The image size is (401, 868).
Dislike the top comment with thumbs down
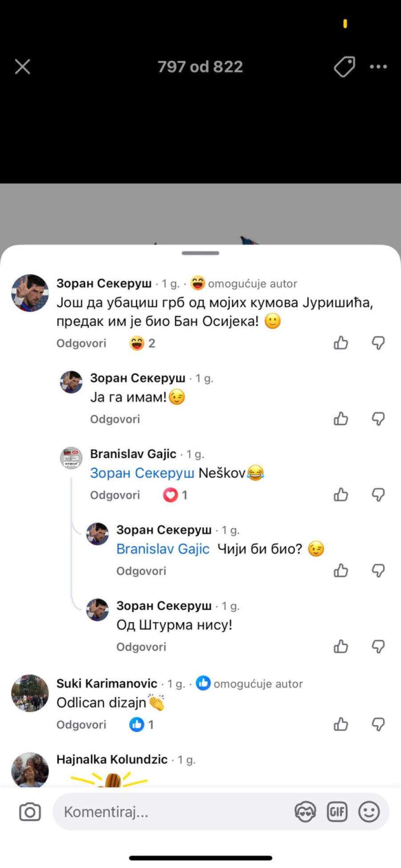(378, 343)
